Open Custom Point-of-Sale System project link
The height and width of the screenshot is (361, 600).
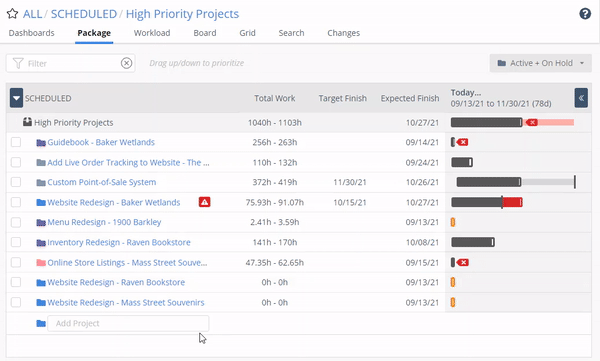102,182
